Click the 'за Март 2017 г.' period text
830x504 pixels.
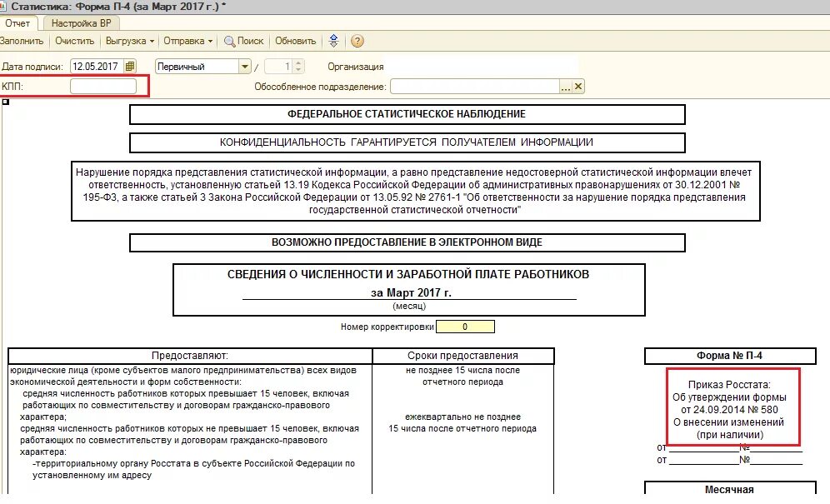pos(411,292)
